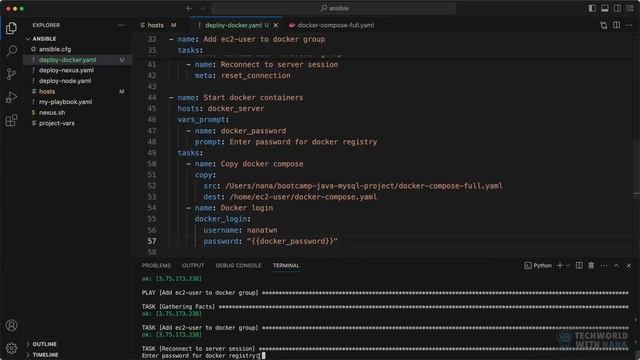The width and height of the screenshot is (640, 360).
Task: Click the macOS yellow minimize button
Action: click(15, 8)
